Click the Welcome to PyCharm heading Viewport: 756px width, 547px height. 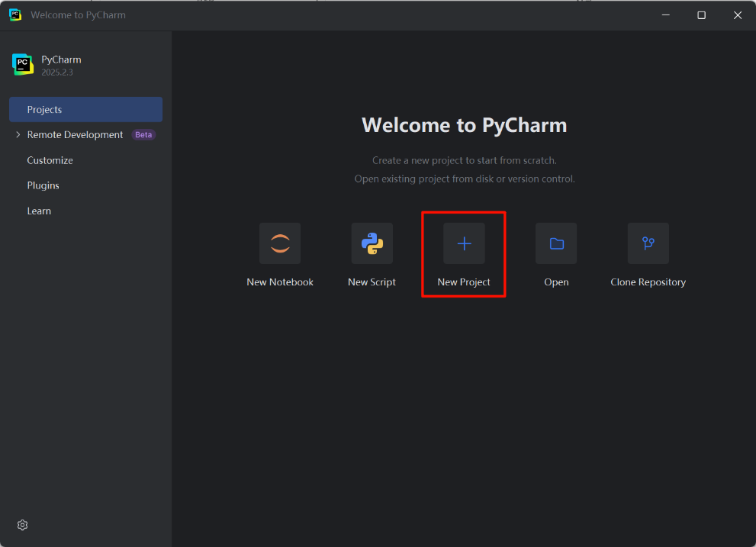pyautogui.click(x=465, y=125)
